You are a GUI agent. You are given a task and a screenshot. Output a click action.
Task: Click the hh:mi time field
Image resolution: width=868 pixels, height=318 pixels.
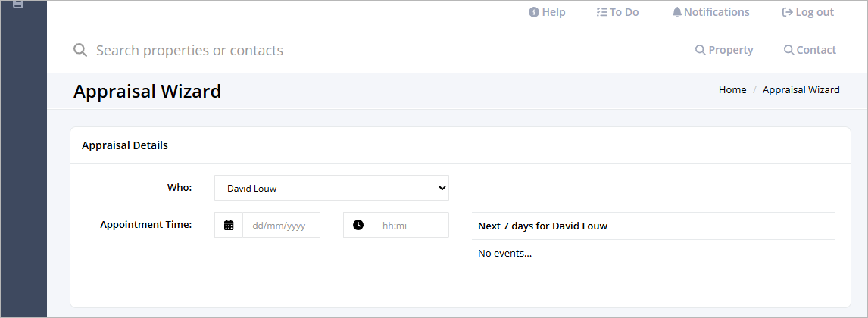point(411,225)
